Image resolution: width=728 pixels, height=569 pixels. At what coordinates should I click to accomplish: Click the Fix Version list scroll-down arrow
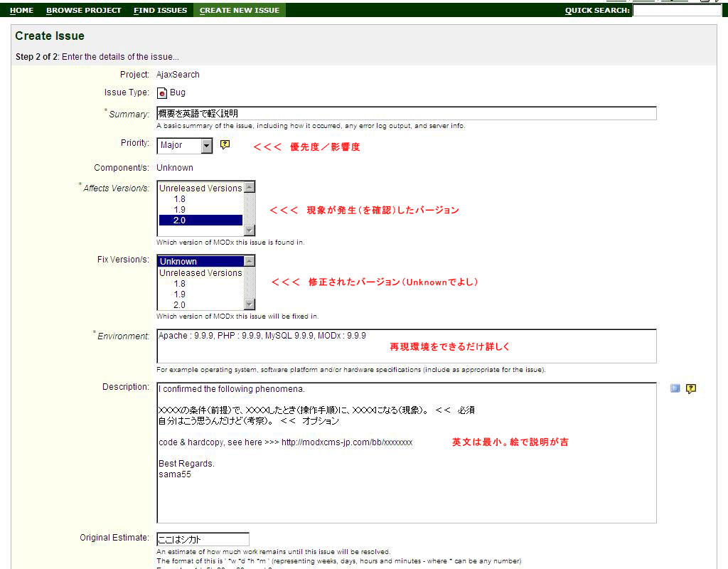click(250, 304)
